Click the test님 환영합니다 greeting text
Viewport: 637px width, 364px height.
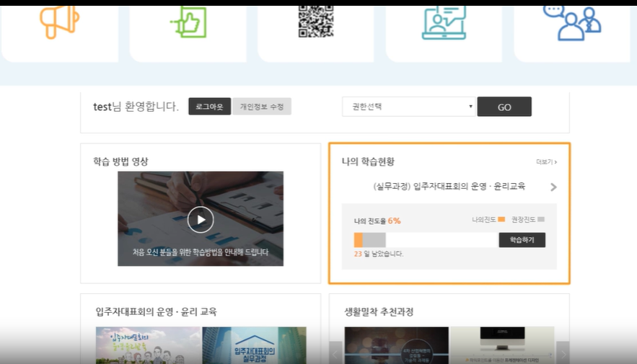pyautogui.click(x=136, y=107)
